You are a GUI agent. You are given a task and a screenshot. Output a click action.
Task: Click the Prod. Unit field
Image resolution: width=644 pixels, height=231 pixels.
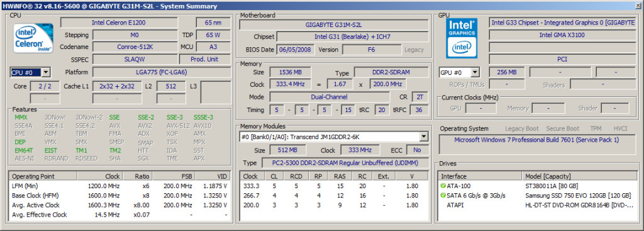tap(204, 59)
